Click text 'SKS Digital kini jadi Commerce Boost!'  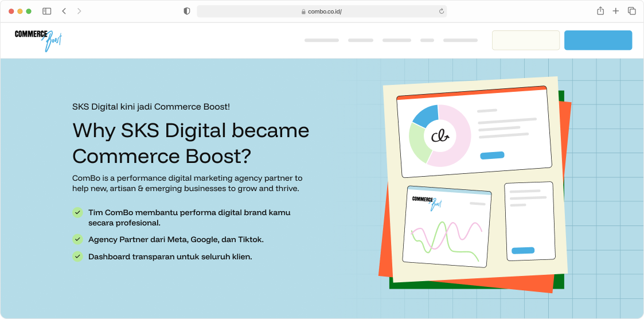(151, 107)
